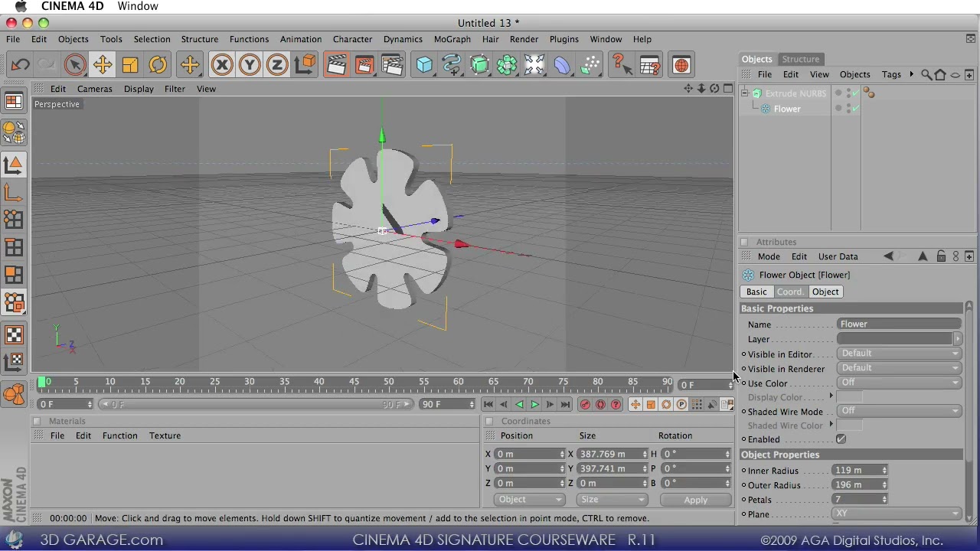Expand the Display Color arrow
The height and width of the screenshot is (551, 980).
[x=831, y=396]
